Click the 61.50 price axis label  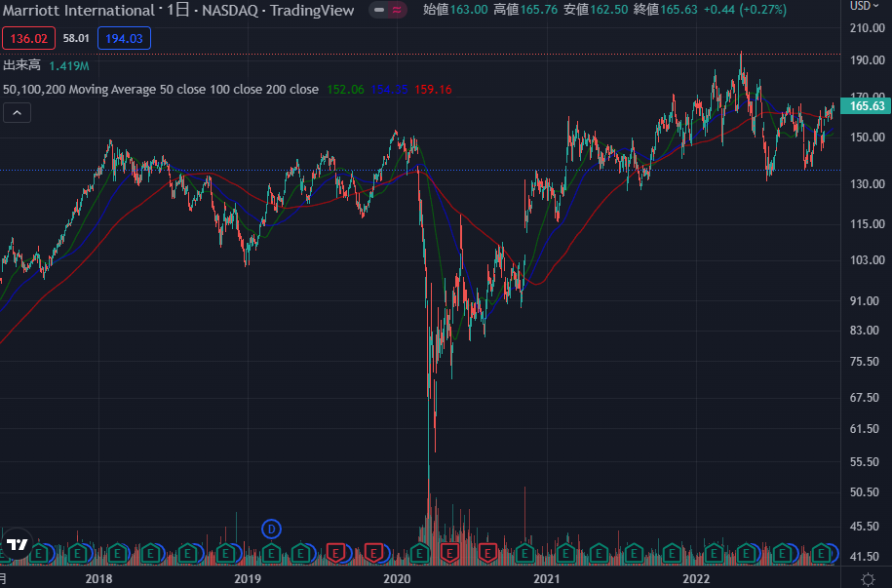click(x=865, y=429)
